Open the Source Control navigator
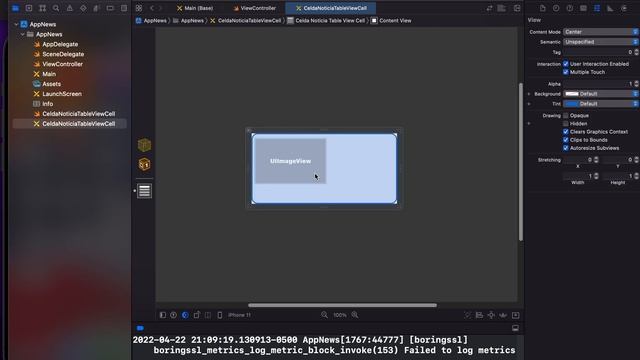This screenshot has width=640, height=360. 29,8
